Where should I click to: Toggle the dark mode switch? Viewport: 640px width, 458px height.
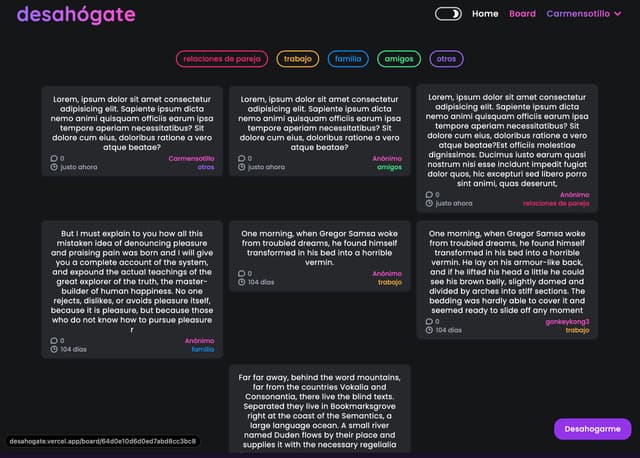pyautogui.click(x=448, y=14)
